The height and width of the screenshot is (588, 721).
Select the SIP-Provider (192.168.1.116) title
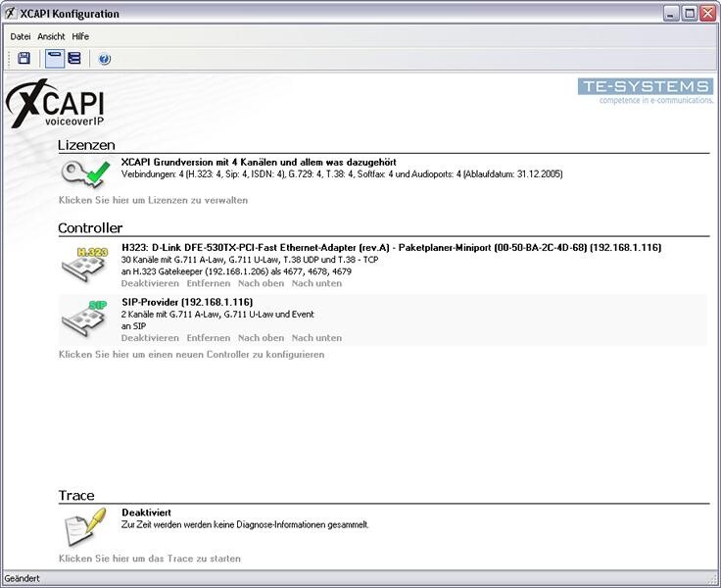(187, 302)
